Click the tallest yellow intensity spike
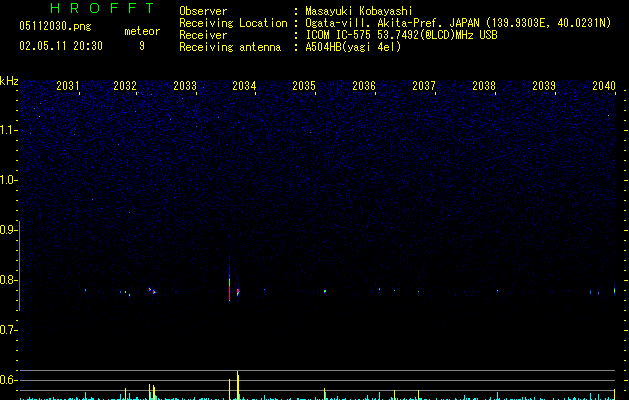The height and width of the screenshot is (400, 629). pos(238,385)
